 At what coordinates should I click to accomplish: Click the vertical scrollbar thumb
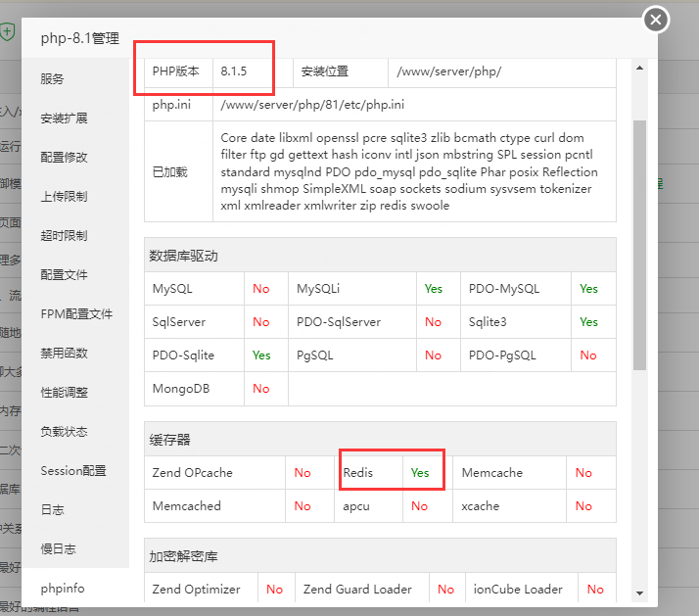[639, 246]
